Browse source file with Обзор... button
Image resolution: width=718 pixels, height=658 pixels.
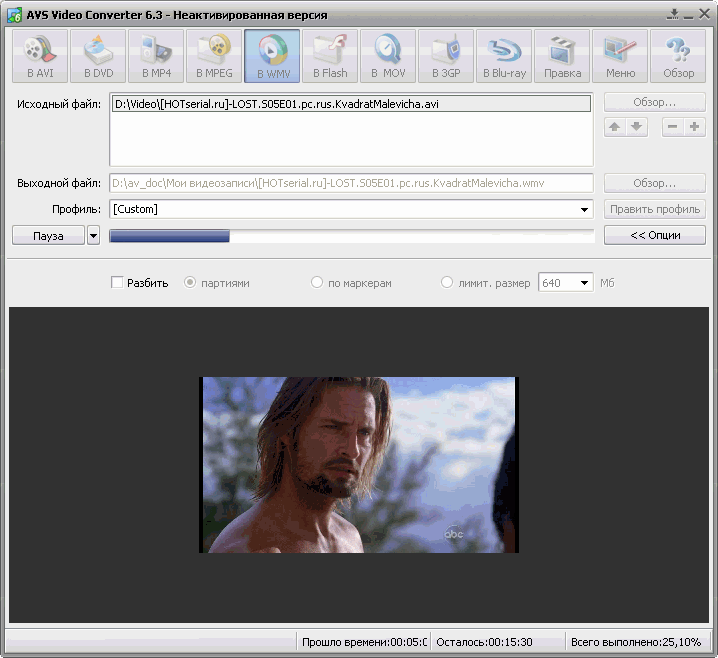(x=655, y=103)
